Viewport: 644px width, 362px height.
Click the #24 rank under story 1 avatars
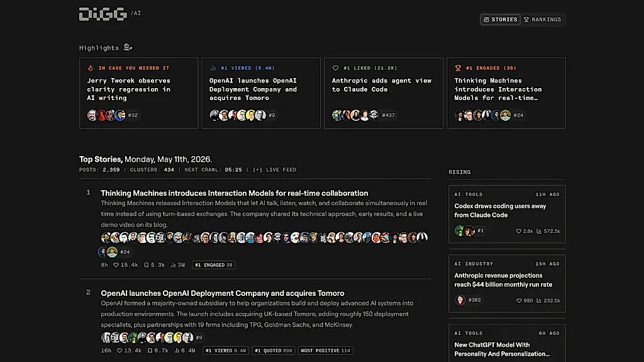tap(125, 252)
